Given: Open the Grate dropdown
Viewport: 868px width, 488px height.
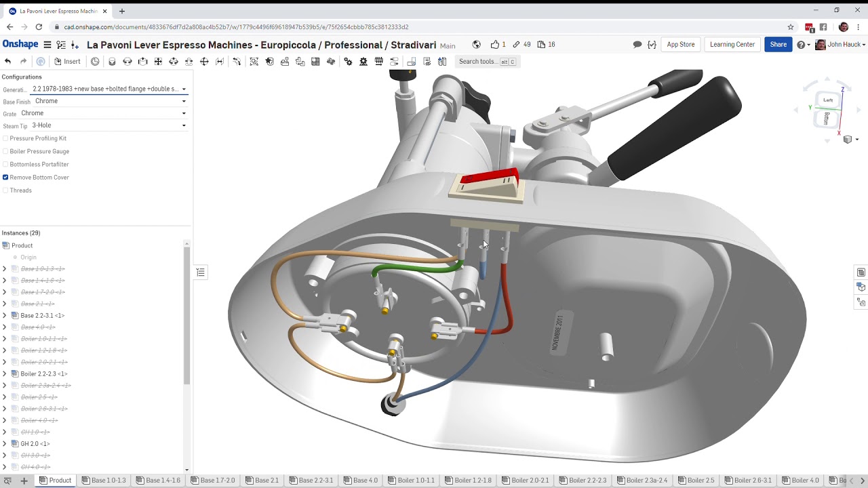Looking at the screenshot, I should pos(104,113).
